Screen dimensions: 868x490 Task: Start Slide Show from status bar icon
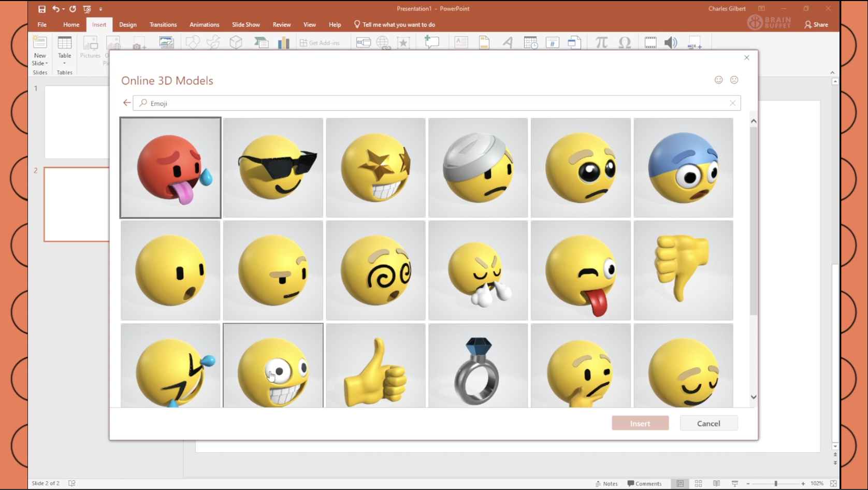click(x=734, y=483)
